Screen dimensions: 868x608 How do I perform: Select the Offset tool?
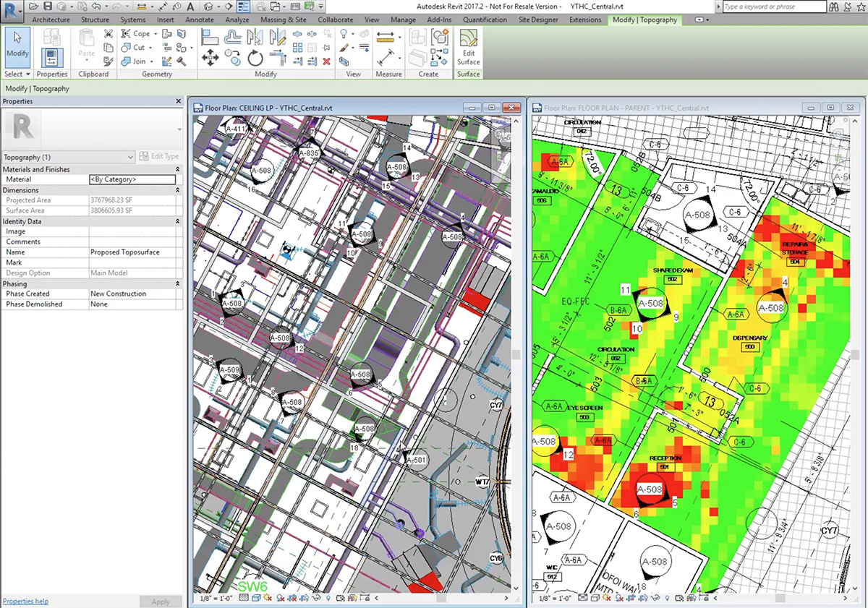tap(233, 36)
